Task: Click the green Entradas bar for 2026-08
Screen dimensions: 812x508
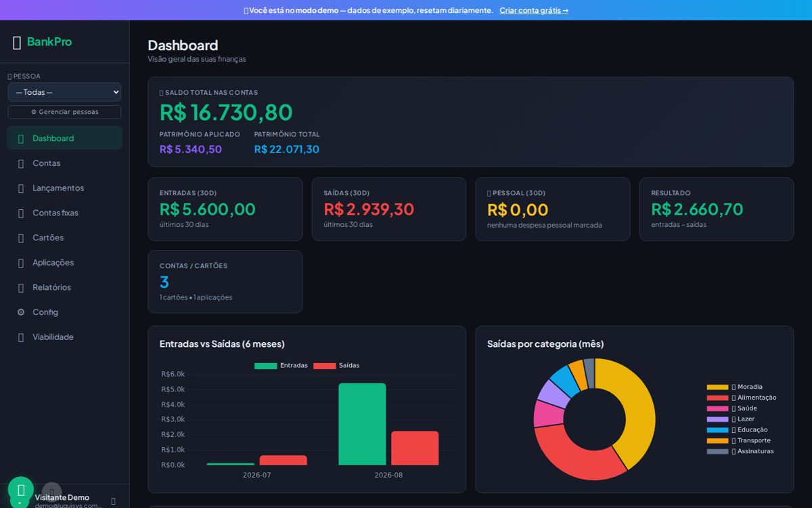Action: 362,424
